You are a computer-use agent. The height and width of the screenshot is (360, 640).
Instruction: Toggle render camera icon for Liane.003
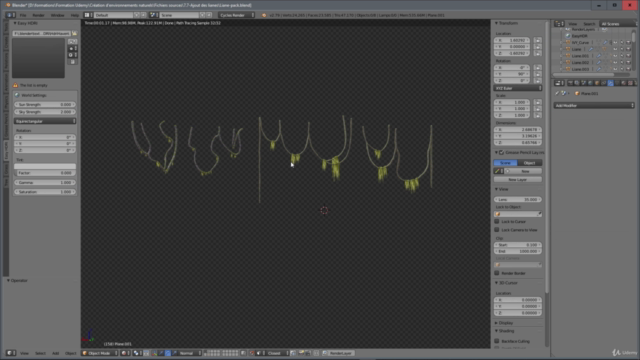(628, 69)
